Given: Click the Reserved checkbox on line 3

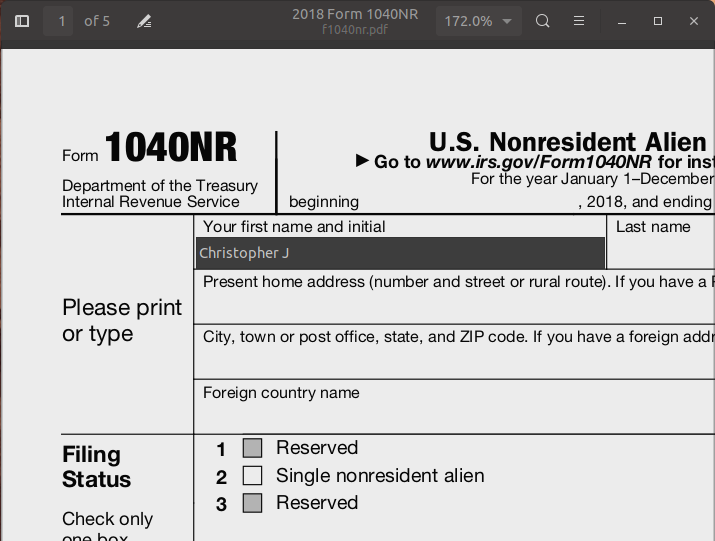Looking at the screenshot, I should point(252,503).
